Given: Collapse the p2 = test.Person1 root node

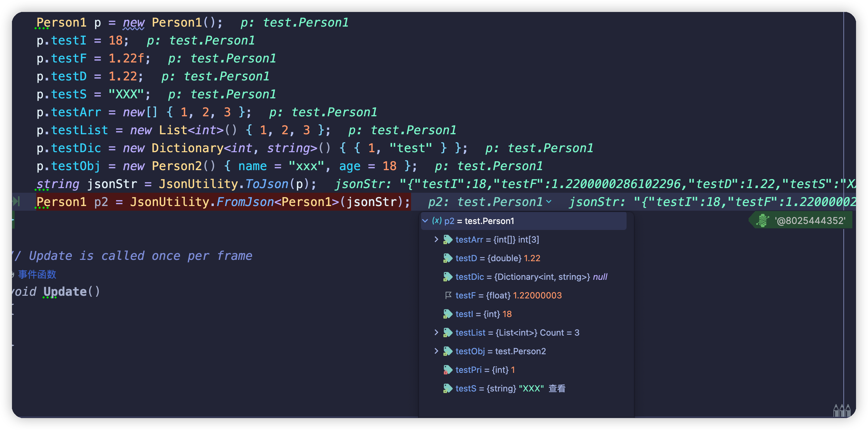Looking at the screenshot, I should (x=425, y=221).
